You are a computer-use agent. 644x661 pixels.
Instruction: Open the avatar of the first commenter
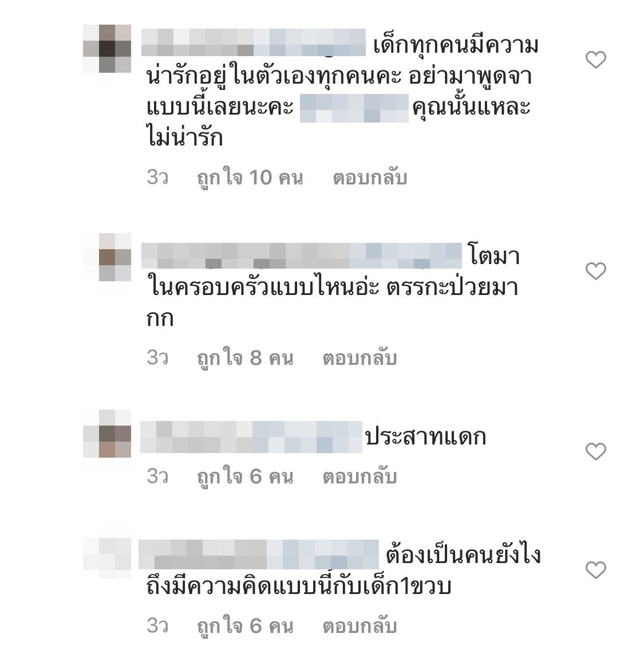[x=107, y=49]
